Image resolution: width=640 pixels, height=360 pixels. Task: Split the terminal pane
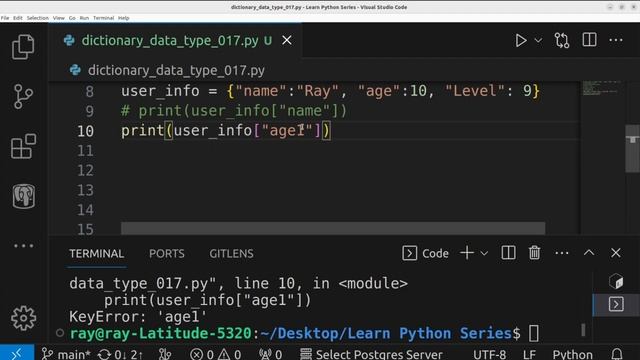[x=508, y=253]
